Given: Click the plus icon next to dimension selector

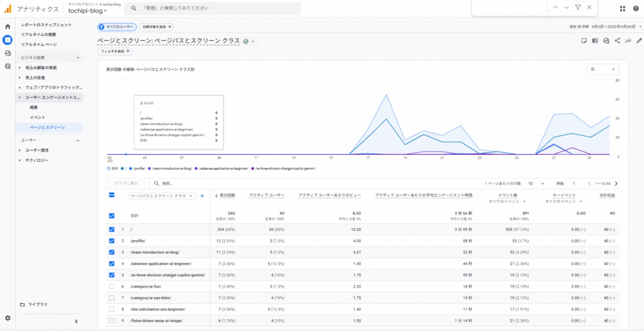Looking at the screenshot, I should (202, 196).
